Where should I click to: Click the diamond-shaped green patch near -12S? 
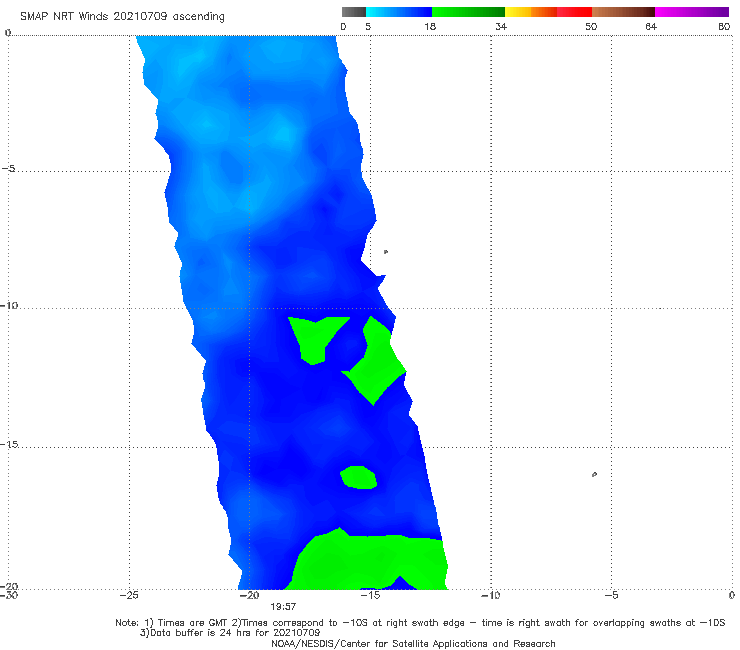pos(375,366)
